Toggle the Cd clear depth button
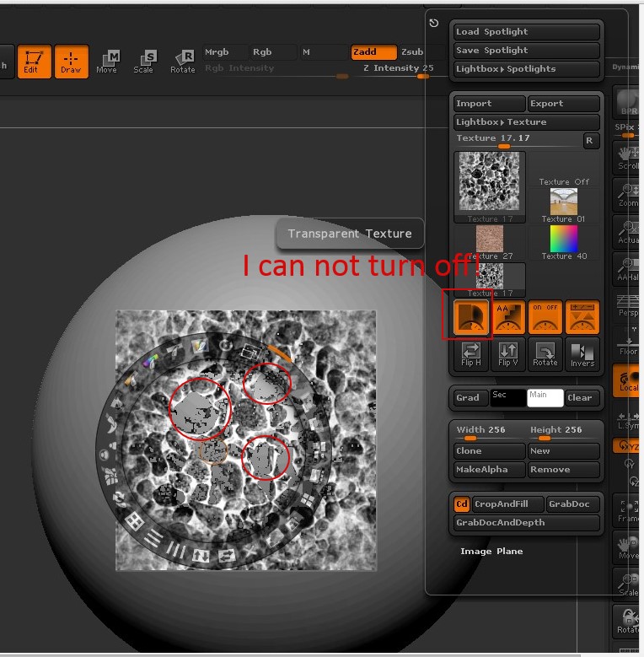This screenshot has height=657, width=644. 462,504
